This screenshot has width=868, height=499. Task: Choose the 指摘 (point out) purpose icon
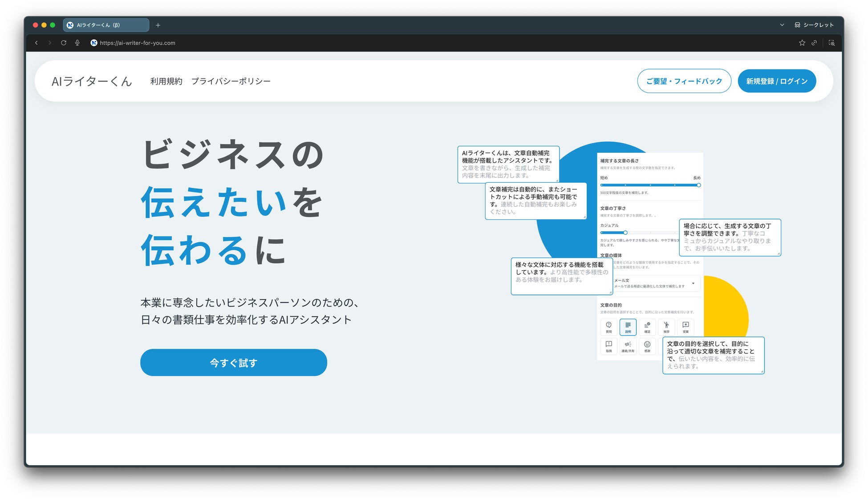(608, 346)
